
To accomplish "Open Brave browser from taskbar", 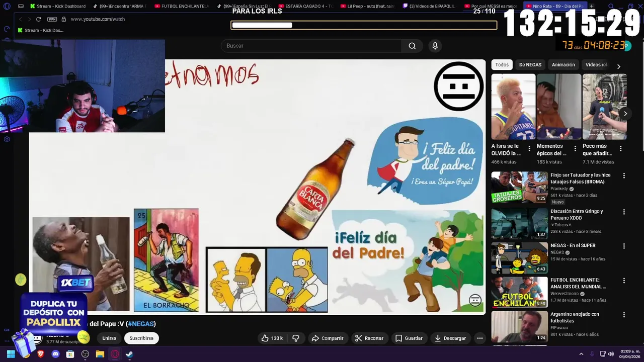I will (x=41, y=354).
